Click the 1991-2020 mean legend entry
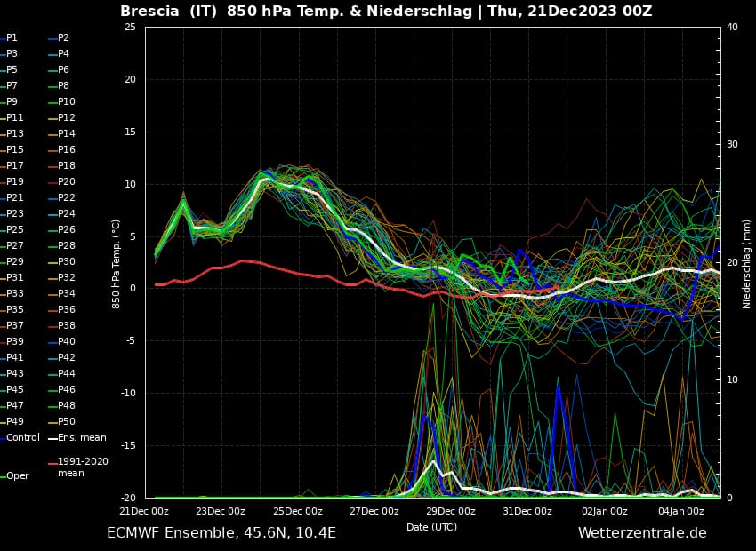 tap(81, 467)
